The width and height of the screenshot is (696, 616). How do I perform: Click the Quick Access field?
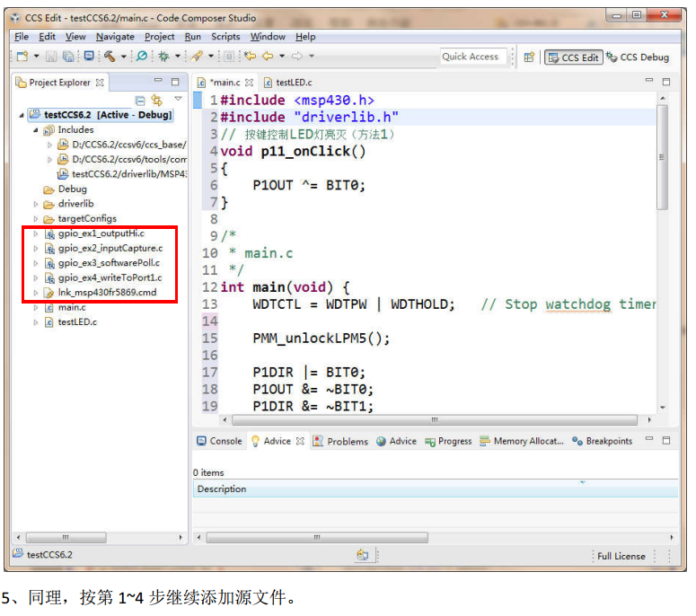[473, 57]
